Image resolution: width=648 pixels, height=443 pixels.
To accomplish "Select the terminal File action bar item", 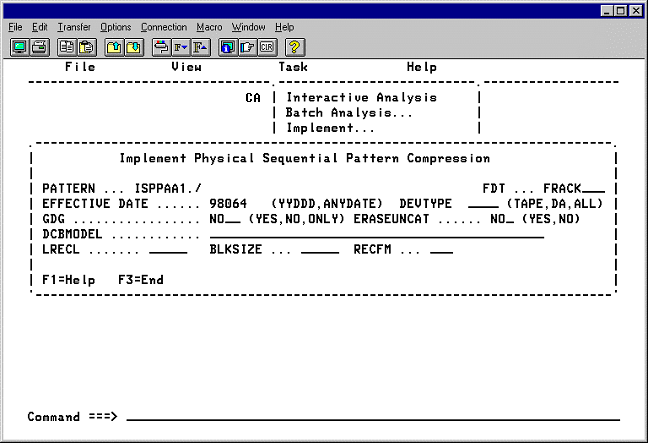I will pyautogui.click(x=80, y=67).
